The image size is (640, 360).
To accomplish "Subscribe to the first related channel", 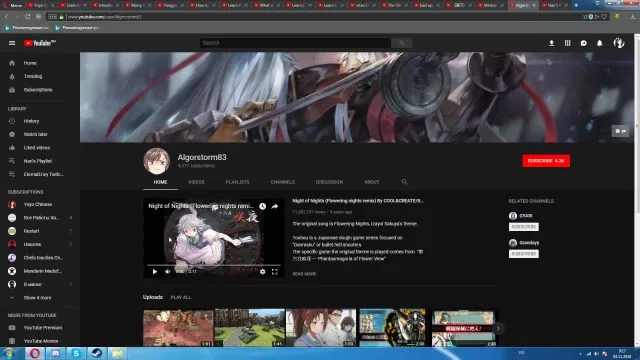I will point(524,227).
